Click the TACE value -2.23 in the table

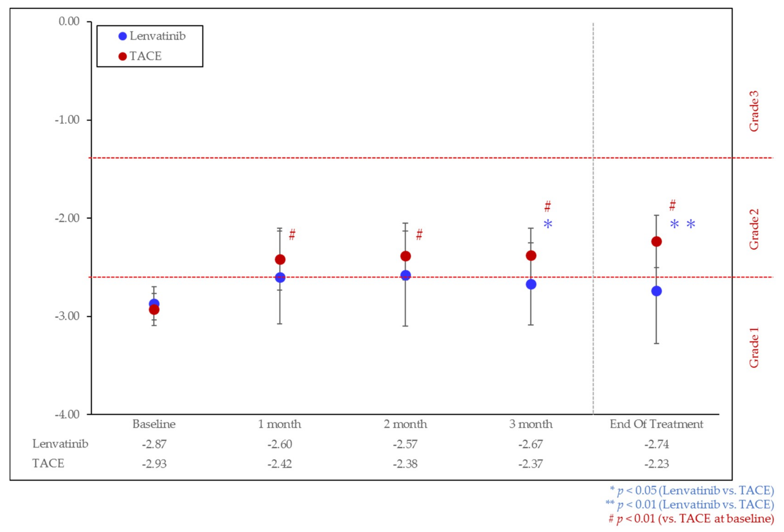(656, 464)
